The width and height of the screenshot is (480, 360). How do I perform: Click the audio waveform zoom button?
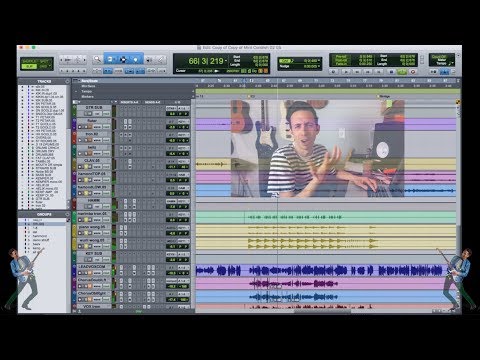(68, 60)
